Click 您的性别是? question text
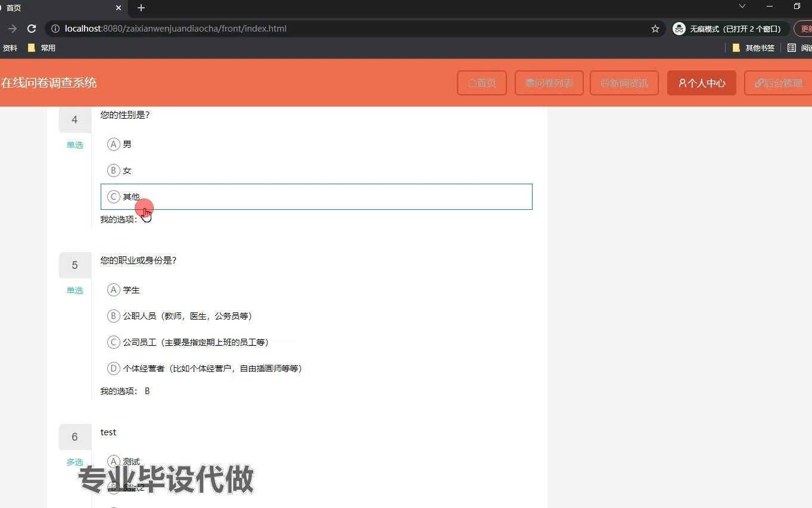Image resolution: width=812 pixels, height=508 pixels. pos(125,114)
